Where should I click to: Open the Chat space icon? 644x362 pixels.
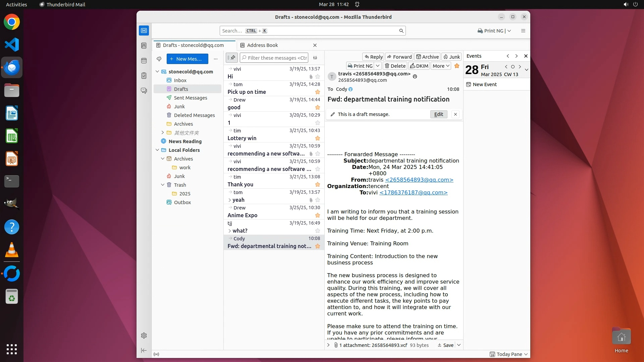coord(144,91)
